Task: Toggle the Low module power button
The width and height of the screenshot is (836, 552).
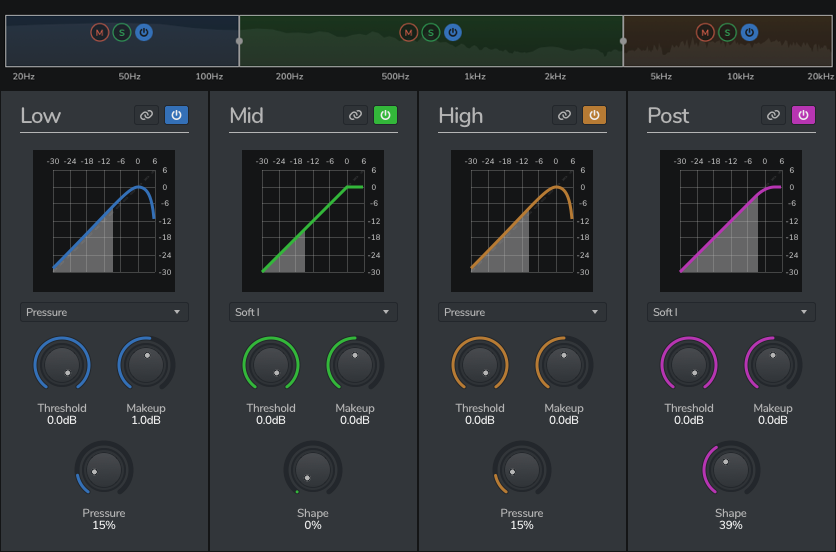Action: point(176,115)
